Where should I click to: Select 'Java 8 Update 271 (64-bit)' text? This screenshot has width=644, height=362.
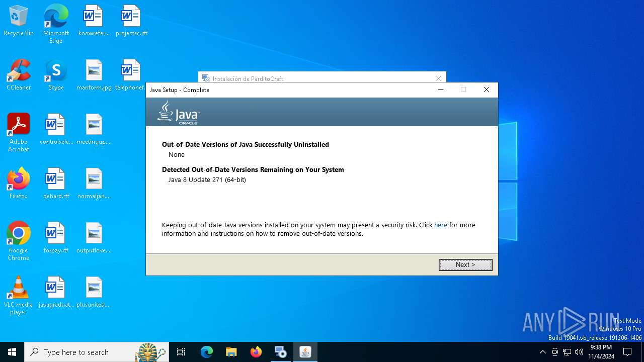pos(207,179)
